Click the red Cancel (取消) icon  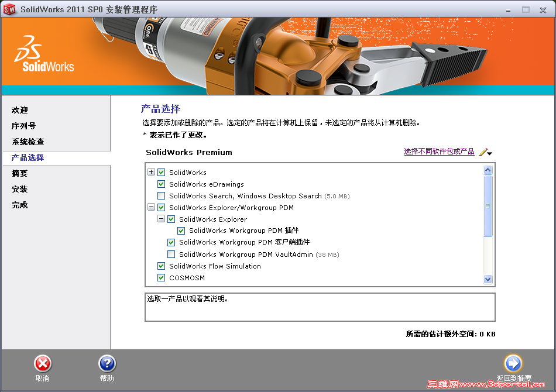[43, 364]
